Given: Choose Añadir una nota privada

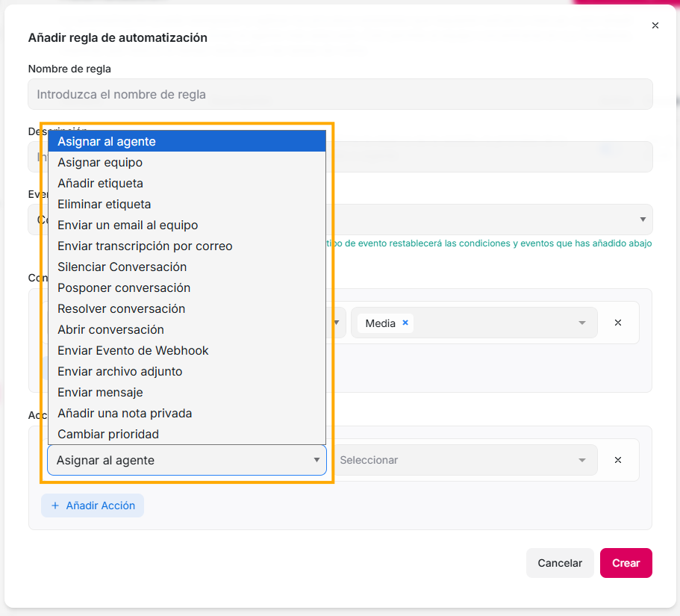Looking at the screenshot, I should pos(125,413).
